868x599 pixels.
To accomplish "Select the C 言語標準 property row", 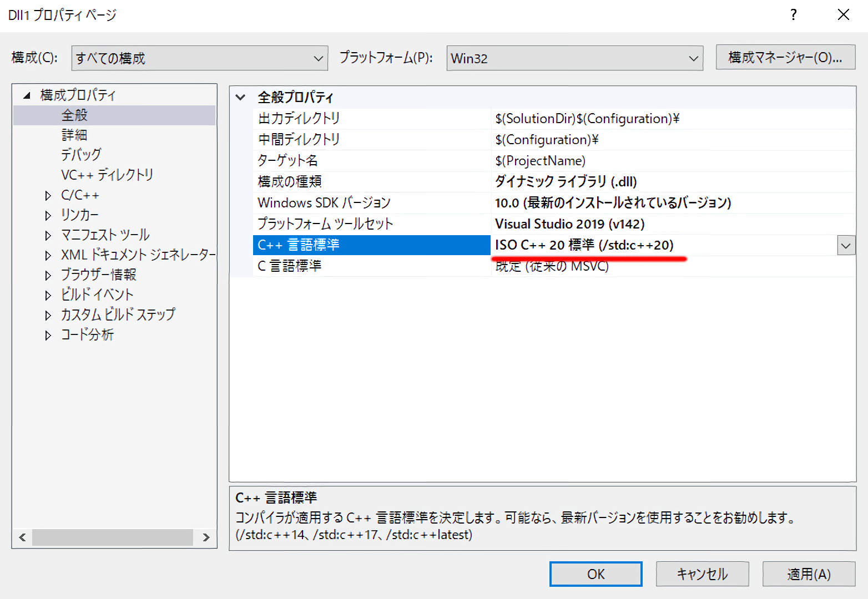I will click(x=371, y=266).
